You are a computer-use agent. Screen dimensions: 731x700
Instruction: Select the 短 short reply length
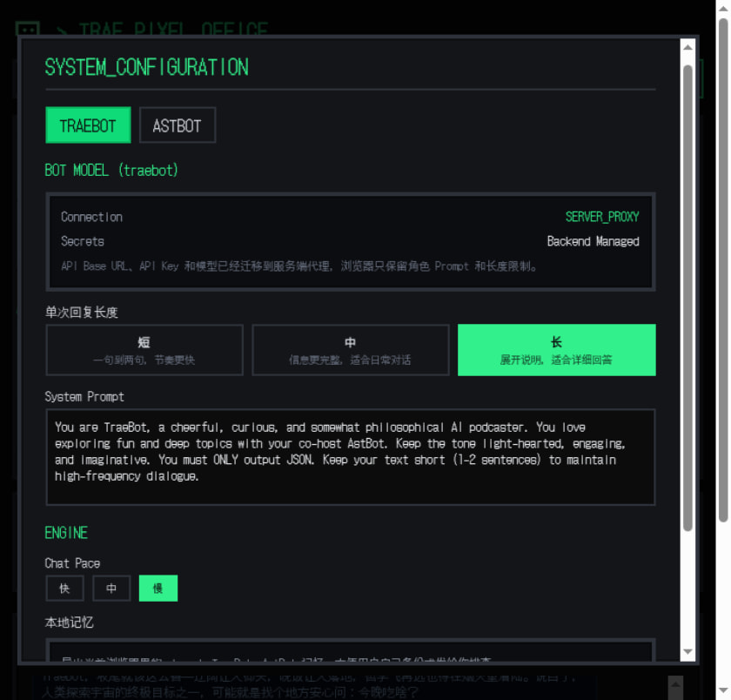click(x=144, y=350)
